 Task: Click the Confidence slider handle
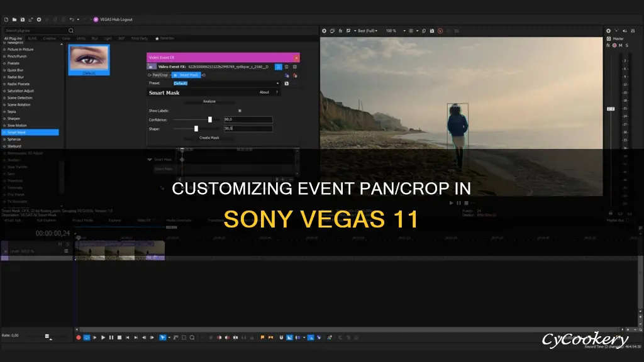click(x=210, y=119)
